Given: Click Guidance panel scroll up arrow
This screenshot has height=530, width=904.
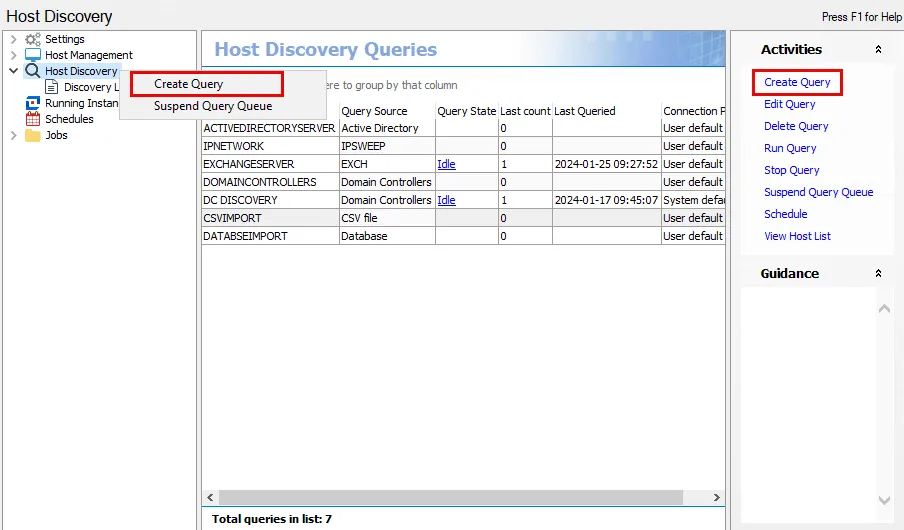Looking at the screenshot, I should 884,309.
